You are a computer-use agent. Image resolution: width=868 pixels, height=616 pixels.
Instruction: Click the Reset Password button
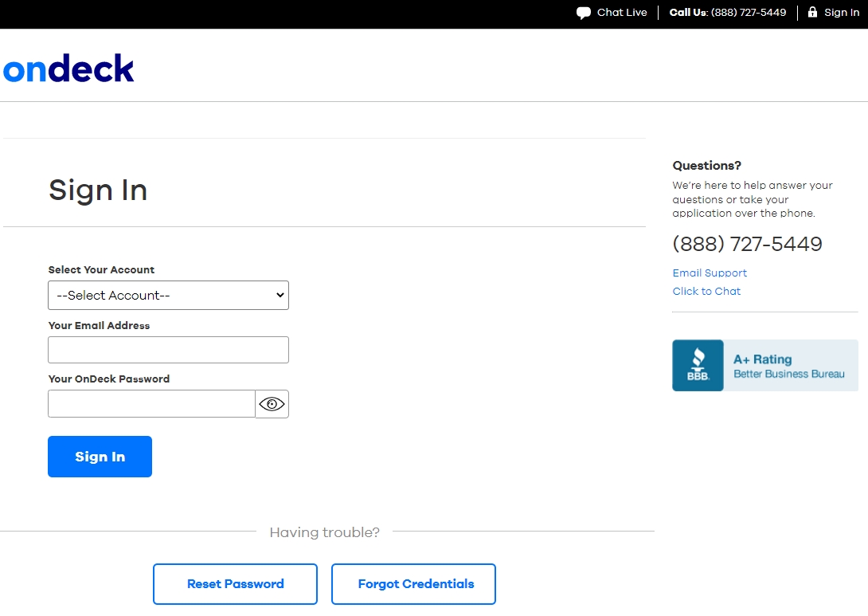tap(235, 584)
